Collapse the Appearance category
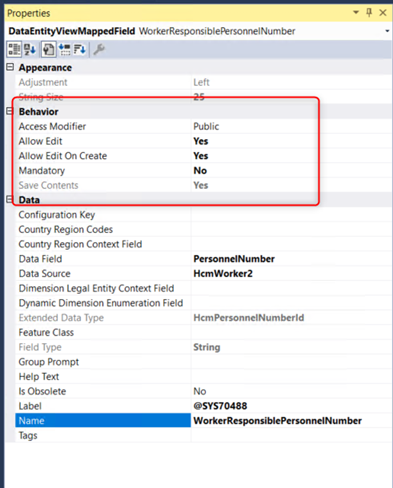The height and width of the screenshot is (488, 393). (10, 67)
